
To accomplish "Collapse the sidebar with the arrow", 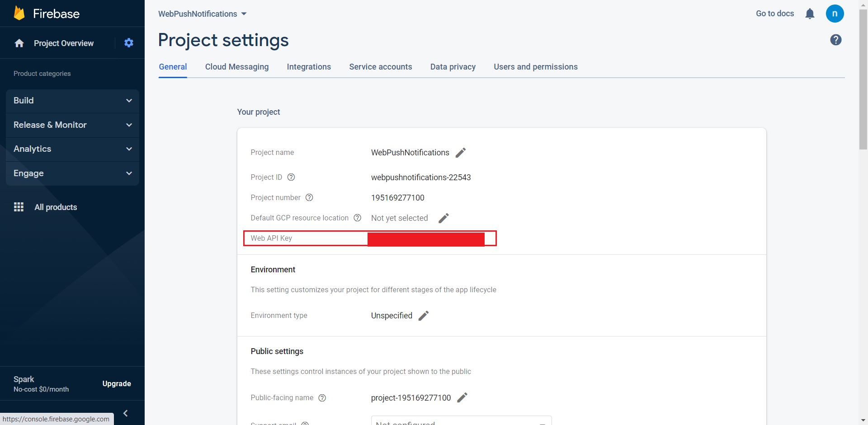I will 126,413.
